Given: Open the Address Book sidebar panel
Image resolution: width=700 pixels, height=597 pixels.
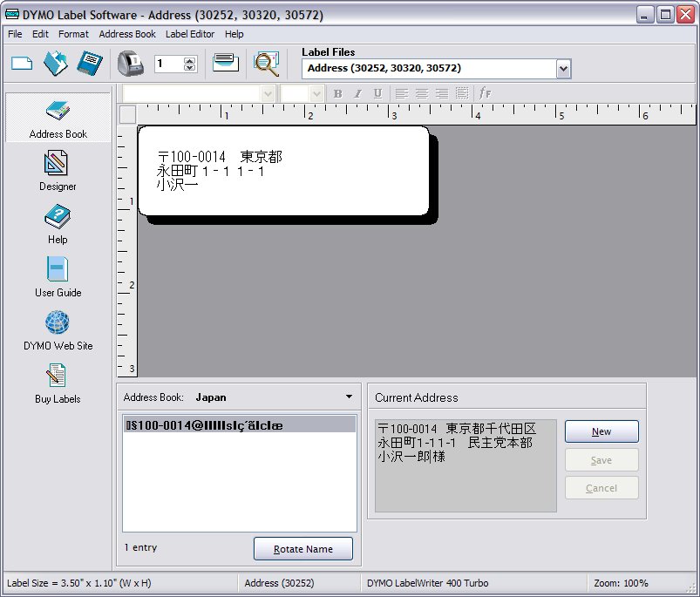Looking at the screenshot, I should (x=58, y=119).
